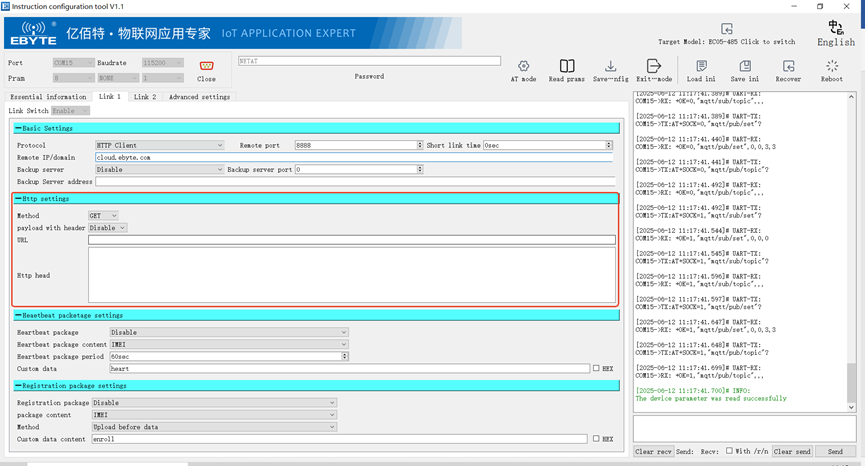
Task: Open Upload before data method dropdown
Action: 214,427
